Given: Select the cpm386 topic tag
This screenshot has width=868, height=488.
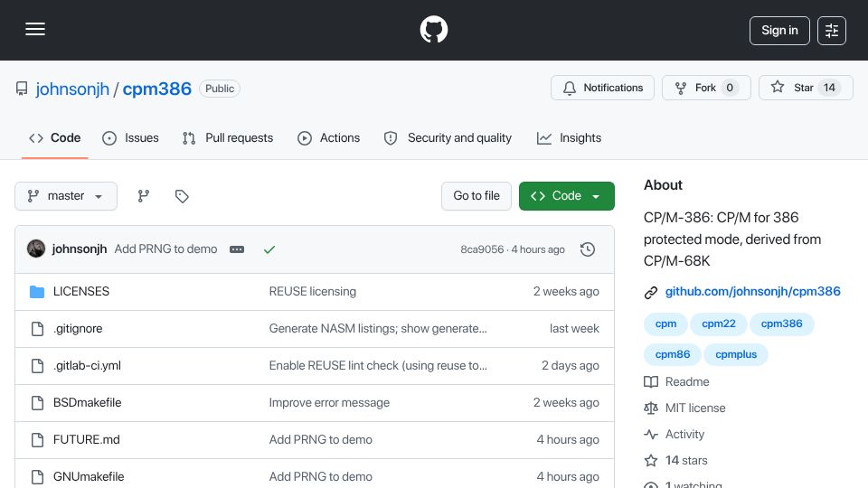Looking at the screenshot, I should pyautogui.click(x=781, y=324).
